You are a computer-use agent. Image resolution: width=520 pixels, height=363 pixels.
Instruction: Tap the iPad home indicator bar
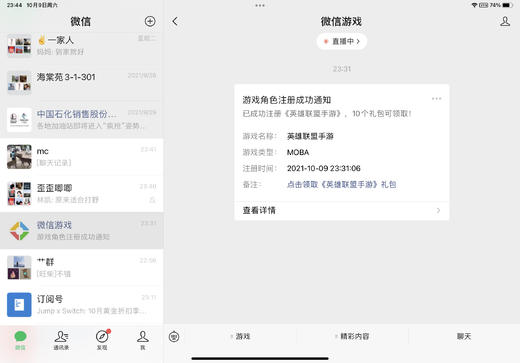point(260,359)
